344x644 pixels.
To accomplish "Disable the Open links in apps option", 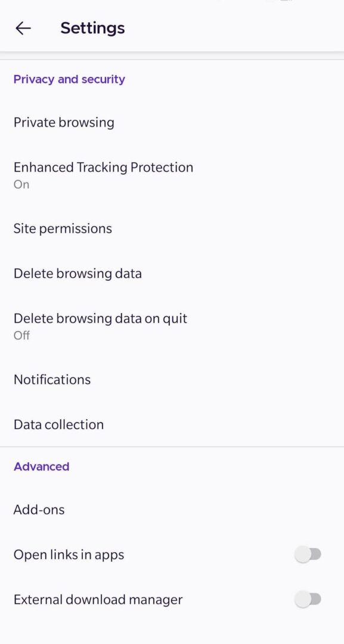I will click(x=308, y=554).
